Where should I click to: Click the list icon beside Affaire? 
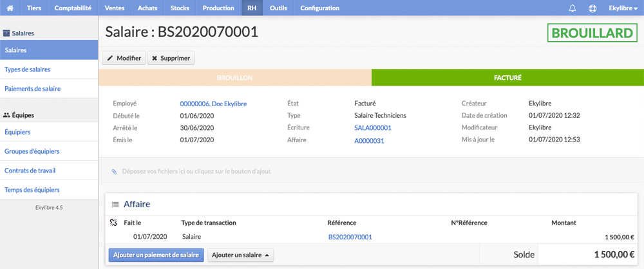point(115,204)
